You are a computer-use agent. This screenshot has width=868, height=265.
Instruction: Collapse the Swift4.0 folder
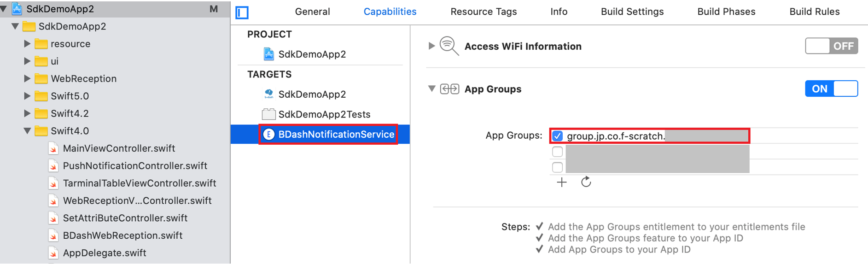27,131
